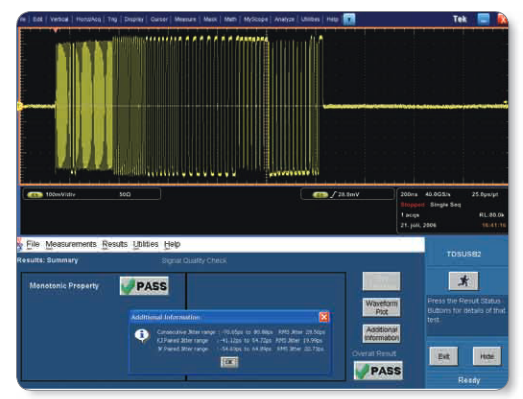The width and height of the screenshot is (523, 399).
Task: Click the KJ Paired Jitter range line
Action: [x=239, y=341]
